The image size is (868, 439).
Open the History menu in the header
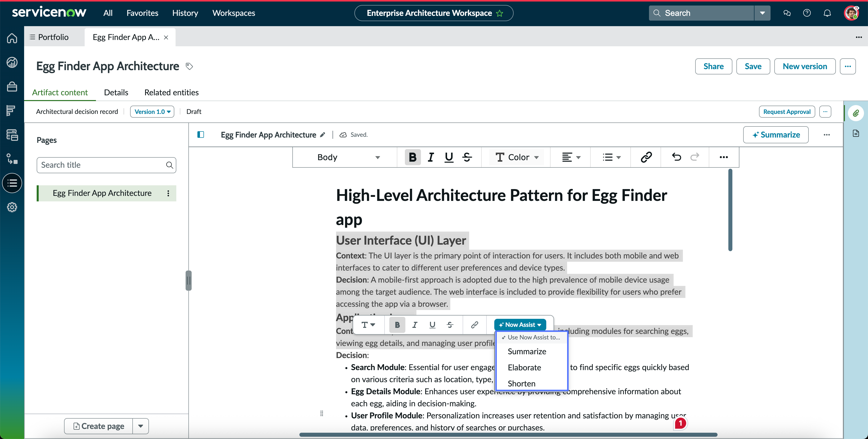(185, 13)
